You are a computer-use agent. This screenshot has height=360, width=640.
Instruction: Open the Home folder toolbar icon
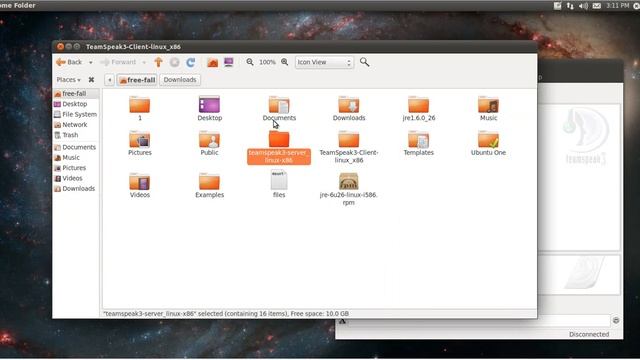213,62
